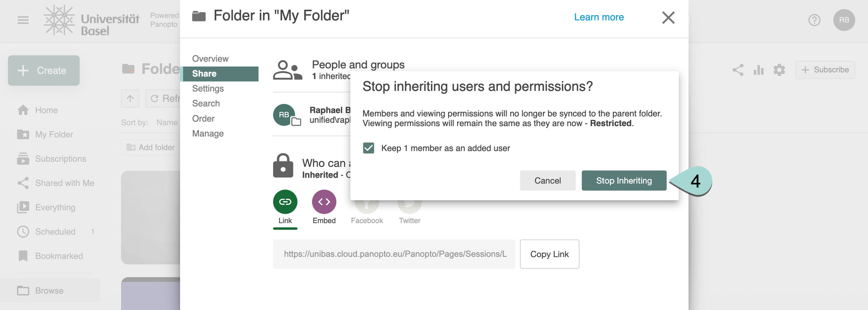Open Sort by Name option
Image resolution: width=868 pixels, height=310 pixels.
coord(167,122)
